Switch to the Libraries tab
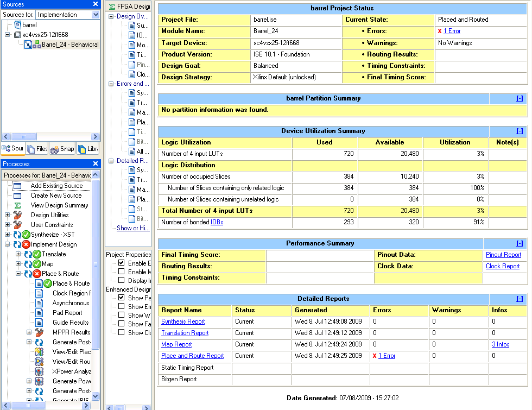532x410 pixels. click(x=88, y=149)
